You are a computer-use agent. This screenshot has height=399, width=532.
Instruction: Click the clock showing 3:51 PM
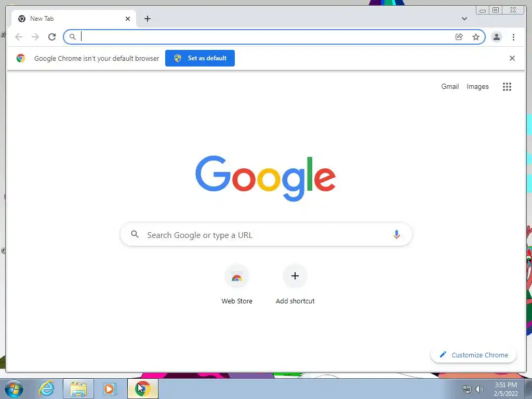[506, 389]
